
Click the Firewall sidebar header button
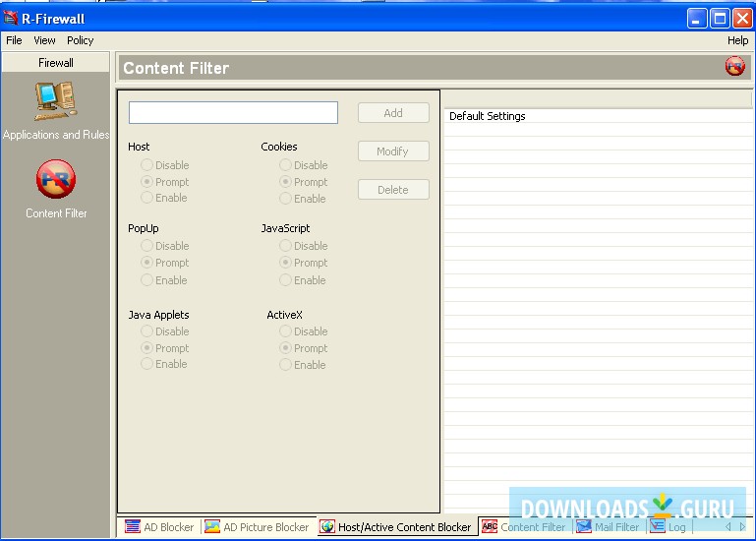(x=55, y=63)
